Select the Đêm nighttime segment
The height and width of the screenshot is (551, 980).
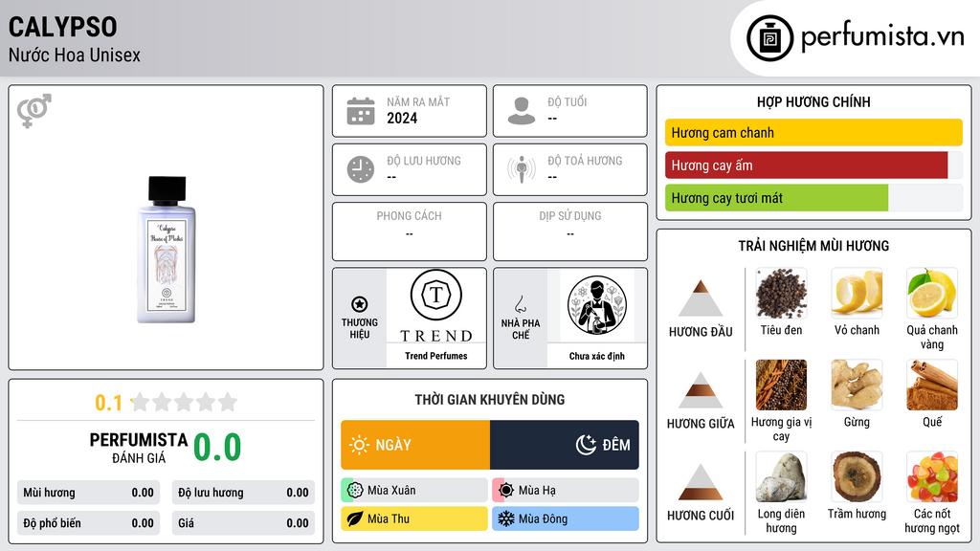[565, 445]
